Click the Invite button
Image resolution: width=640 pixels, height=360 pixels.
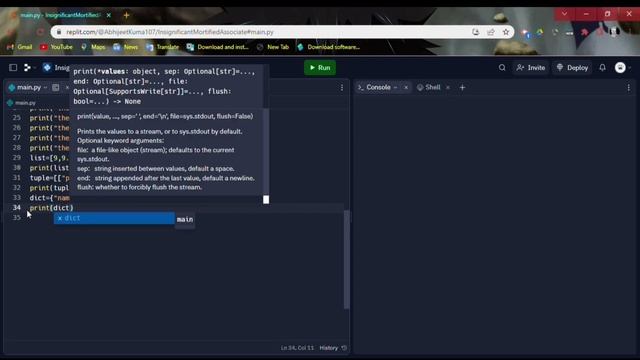click(x=531, y=68)
